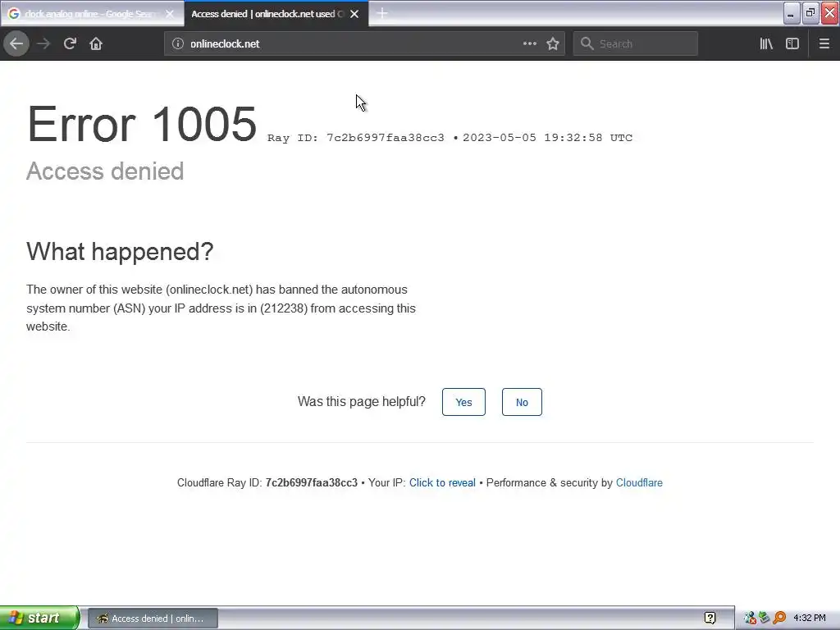Viewport: 840px width, 630px height.
Task: Click the search magnifier icon
Action: click(587, 43)
